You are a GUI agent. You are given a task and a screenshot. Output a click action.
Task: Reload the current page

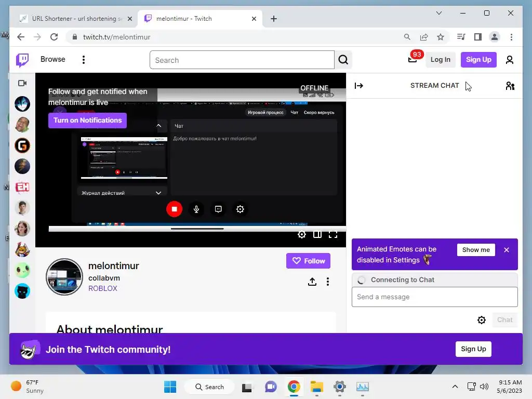click(54, 37)
